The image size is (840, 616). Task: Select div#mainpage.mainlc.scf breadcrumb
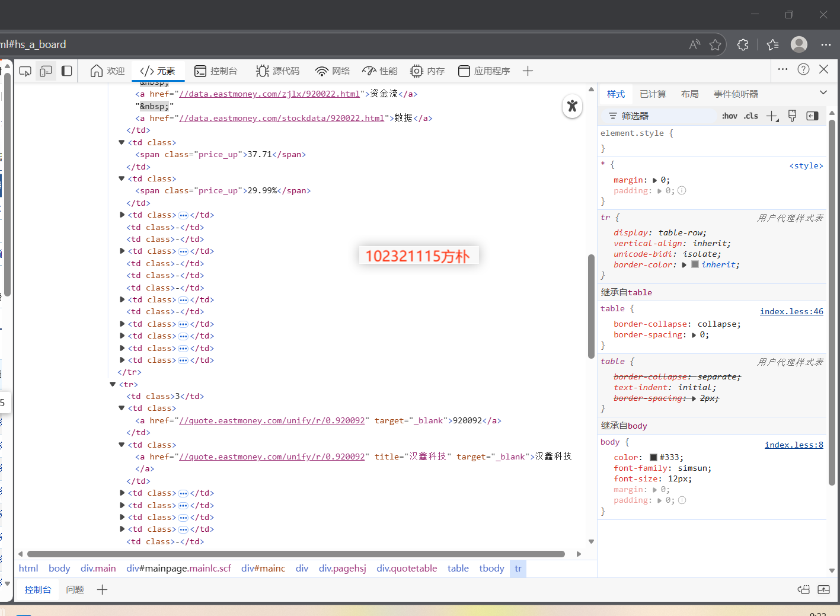pos(178,568)
